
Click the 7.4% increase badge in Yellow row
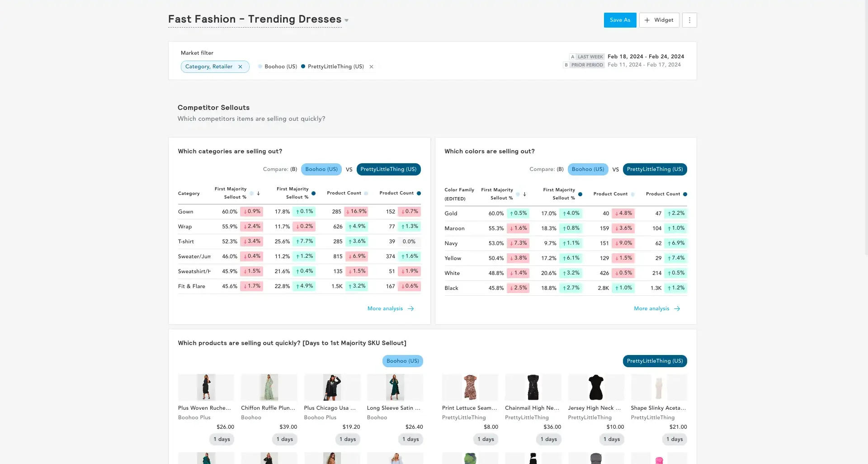[675, 258]
